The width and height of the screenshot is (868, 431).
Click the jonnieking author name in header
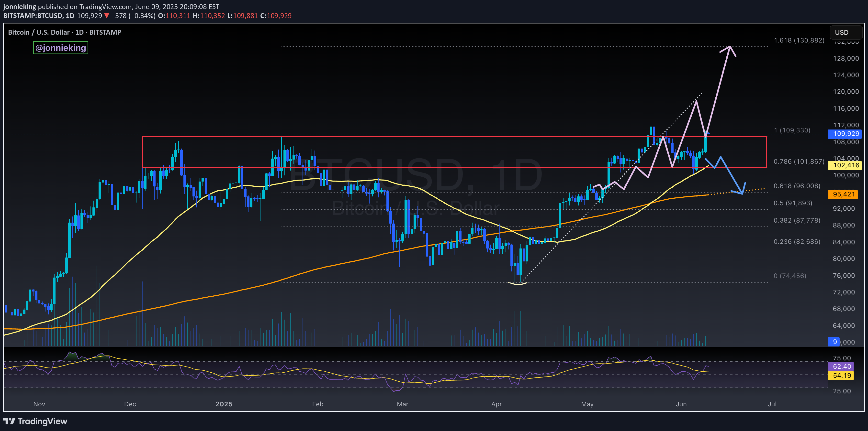coord(20,7)
